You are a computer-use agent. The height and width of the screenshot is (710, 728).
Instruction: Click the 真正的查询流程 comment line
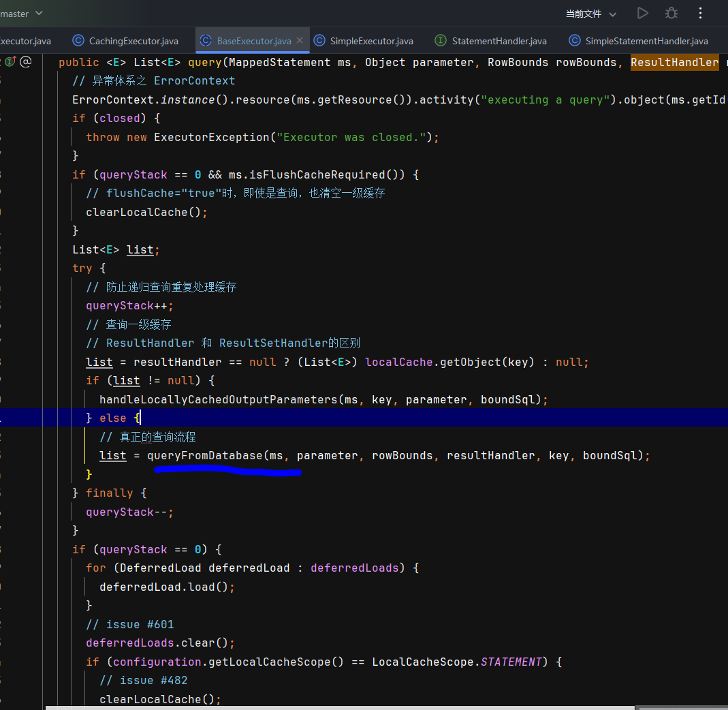click(148, 437)
